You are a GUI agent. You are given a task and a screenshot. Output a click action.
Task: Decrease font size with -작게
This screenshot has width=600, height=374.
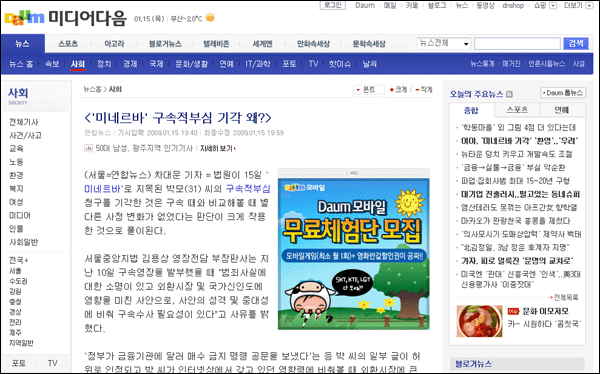[x=424, y=90]
